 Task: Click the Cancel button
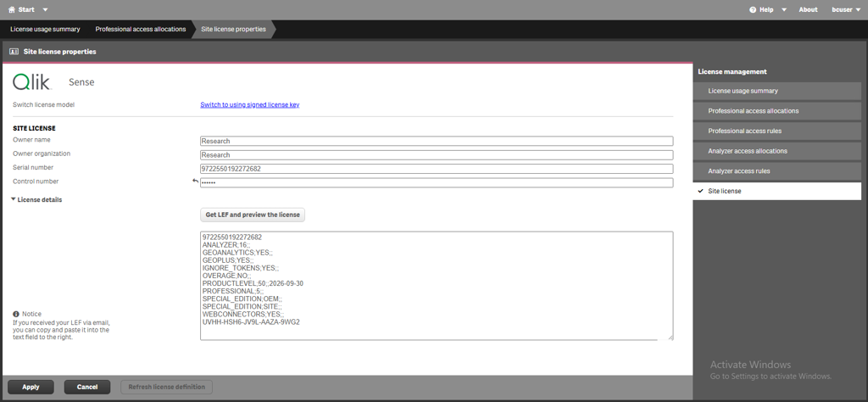coord(87,387)
